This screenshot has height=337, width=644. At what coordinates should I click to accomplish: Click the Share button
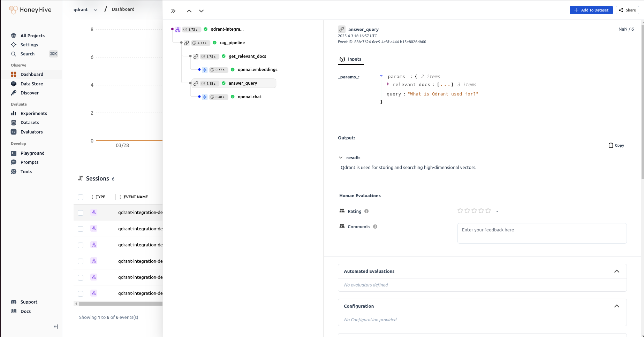tap(627, 10)
